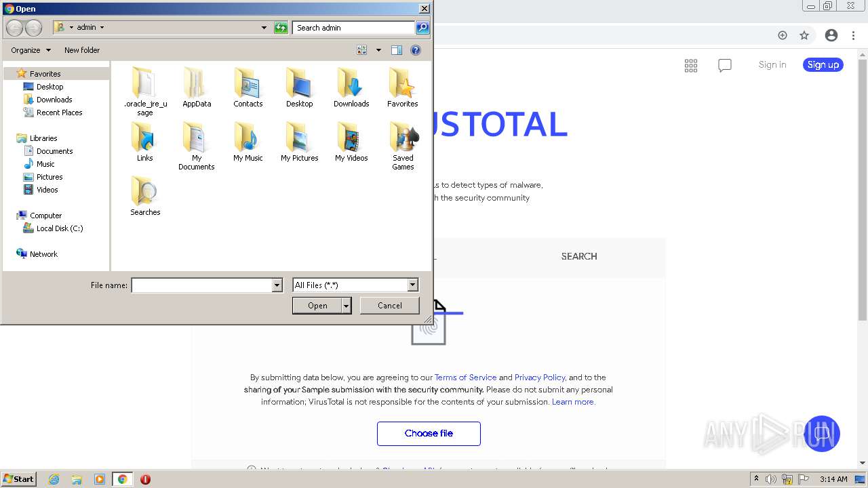Select Music library in sidebar

point(45,164)
